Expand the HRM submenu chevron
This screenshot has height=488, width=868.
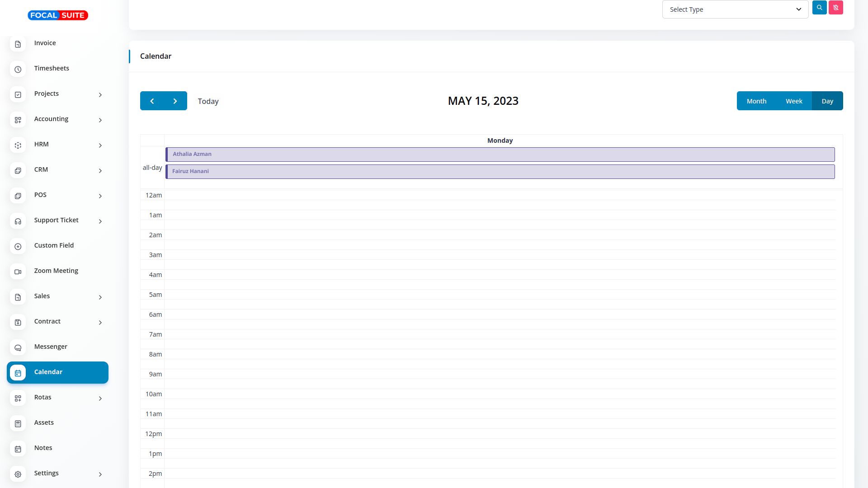click(x=100, y=145)
